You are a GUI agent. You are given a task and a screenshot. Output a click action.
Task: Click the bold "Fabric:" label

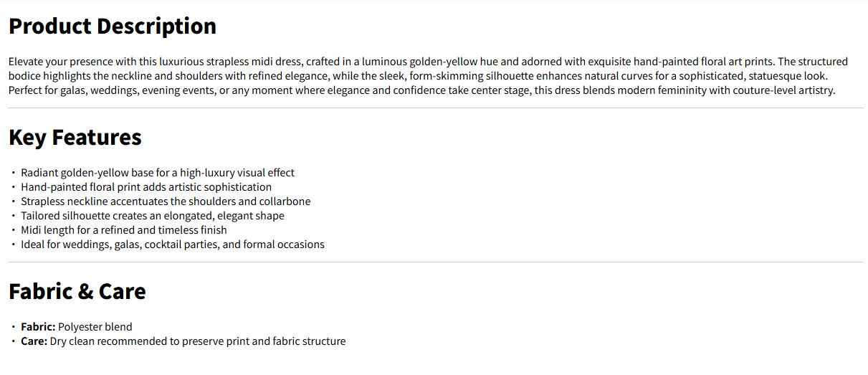click(x=38, y=327)
